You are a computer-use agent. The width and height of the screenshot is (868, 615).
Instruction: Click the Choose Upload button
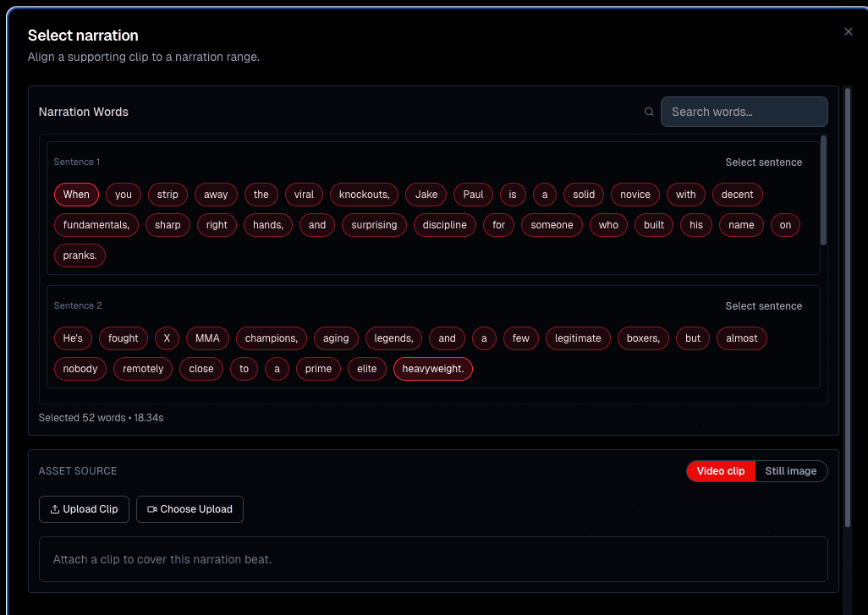coord(190,509)
